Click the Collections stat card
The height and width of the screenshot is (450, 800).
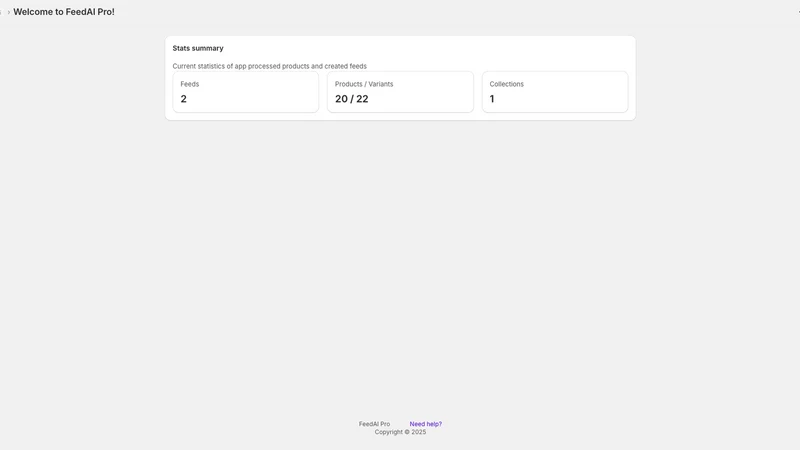(555, 92)
